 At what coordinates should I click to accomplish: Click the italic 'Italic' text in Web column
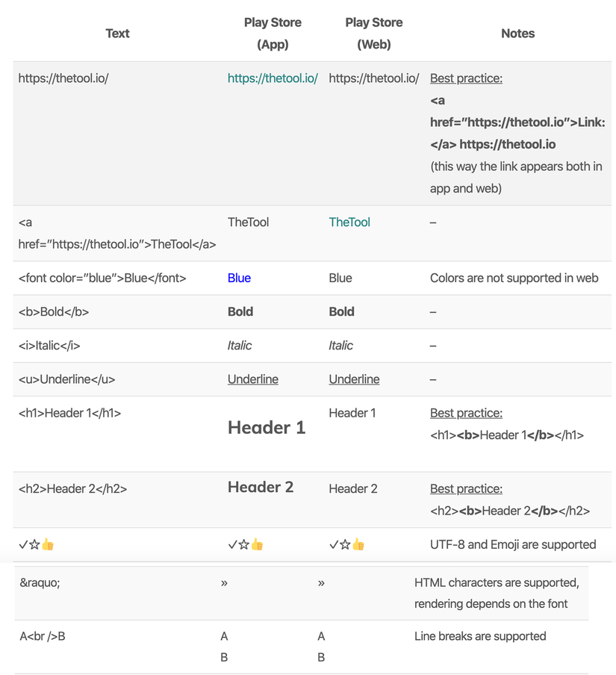[340, 346]
